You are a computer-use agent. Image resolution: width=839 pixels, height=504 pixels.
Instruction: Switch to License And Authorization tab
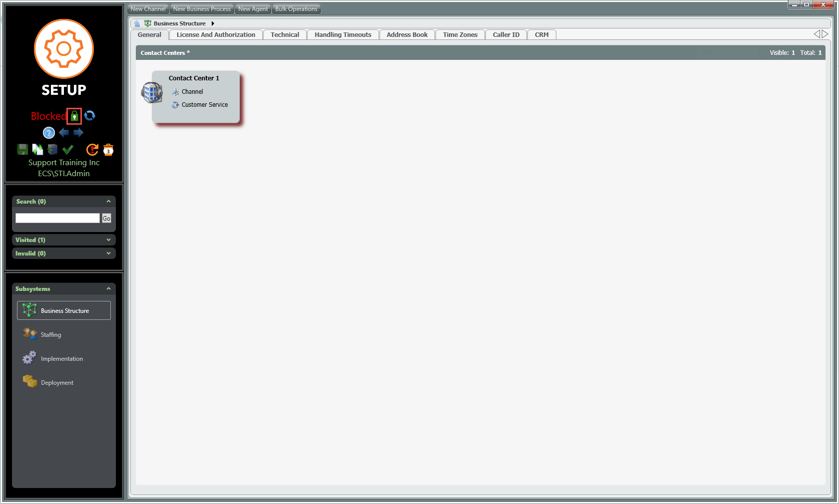216,35
